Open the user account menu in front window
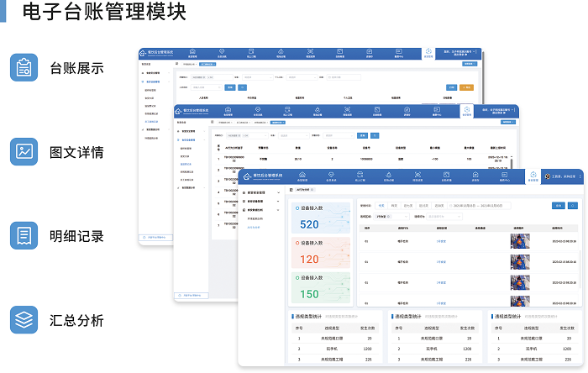The image size is (588, 373). click(563, 176)
